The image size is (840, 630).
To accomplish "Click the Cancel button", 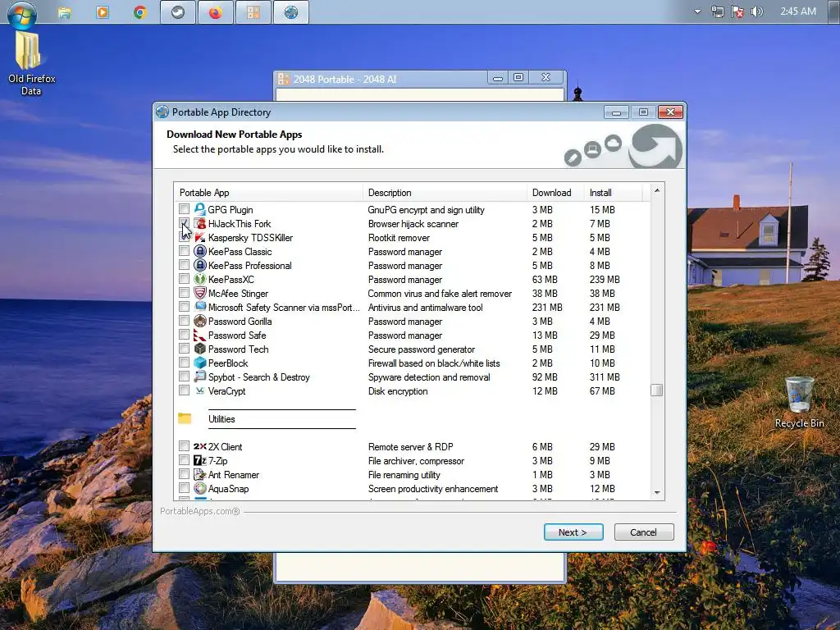I will pyautogui.click(x=643, y=532).
